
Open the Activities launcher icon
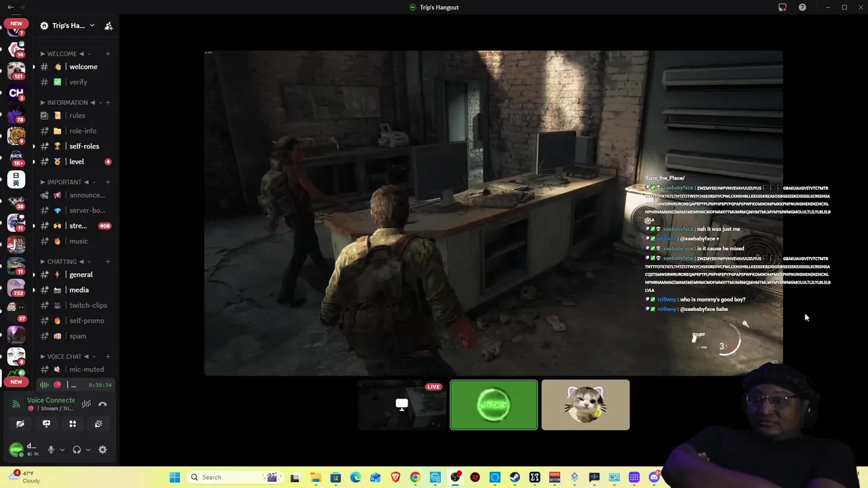(x=73, y=424)
